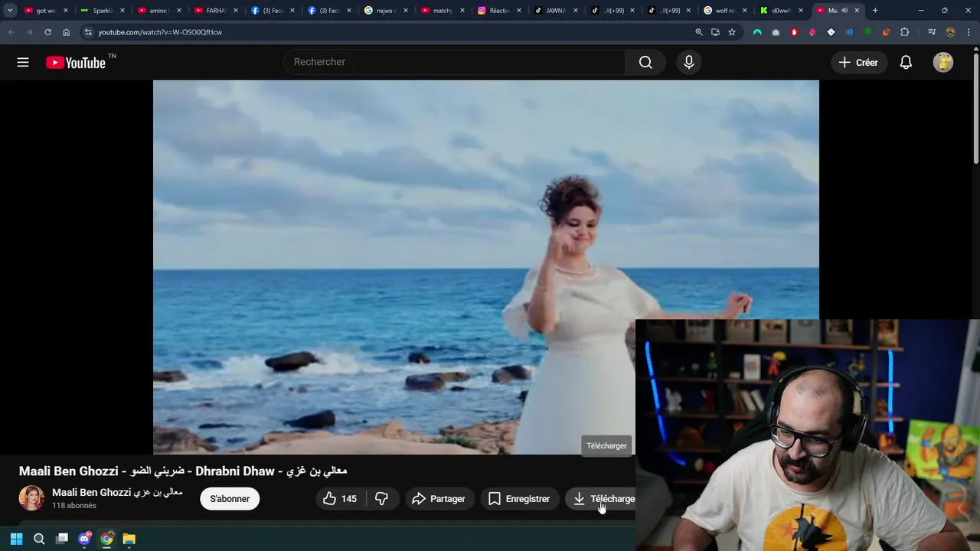The image size is (980, 551).
Task: Click the camera extension icon
Action: 776,32
